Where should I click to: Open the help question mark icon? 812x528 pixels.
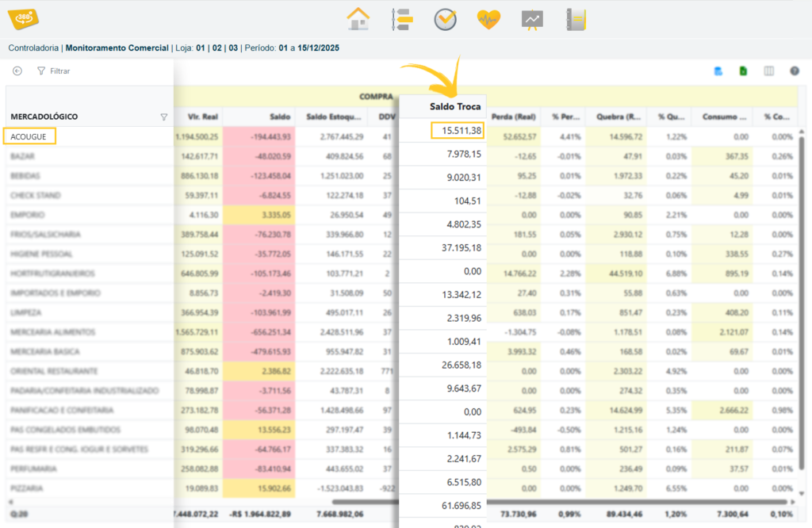[794, 71]
